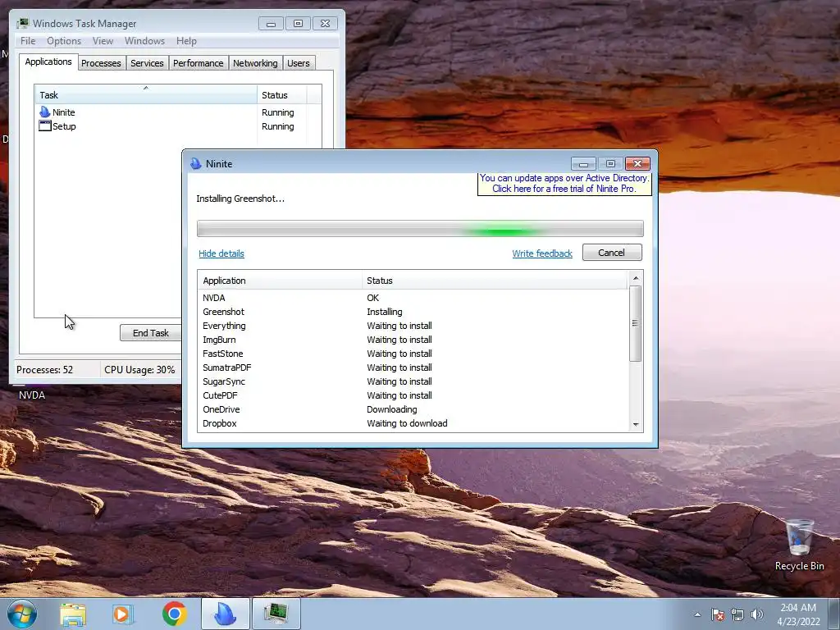Select the Greenshot row in Ninite list
The height and width of the screenshot is (630, 840).
413,312
